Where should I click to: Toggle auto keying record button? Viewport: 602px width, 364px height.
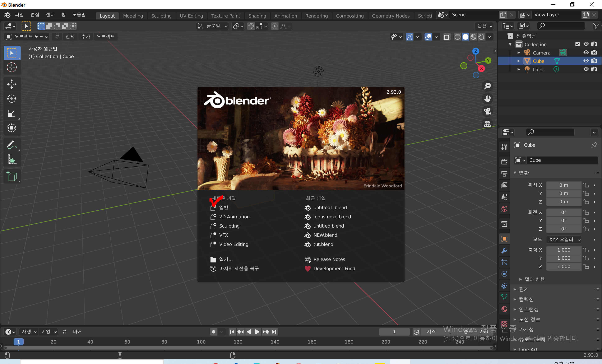tap(214, 332)
